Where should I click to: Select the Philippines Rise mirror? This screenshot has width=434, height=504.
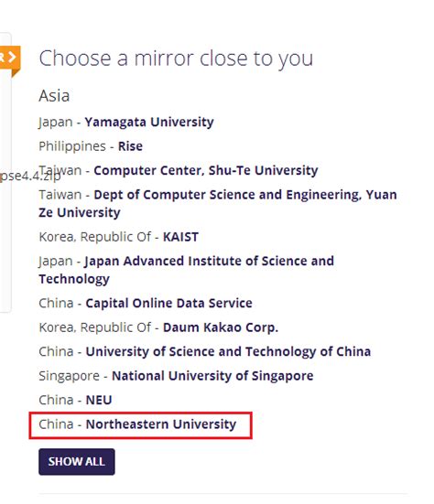click(x=130, y=146)
